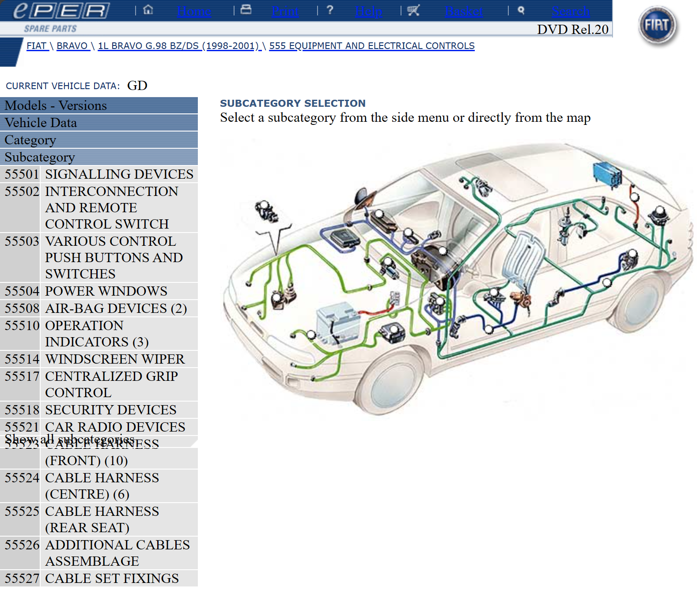Click the Subcategory Selection heading
The image size is (700, 590).
click(x=293, y=103)
